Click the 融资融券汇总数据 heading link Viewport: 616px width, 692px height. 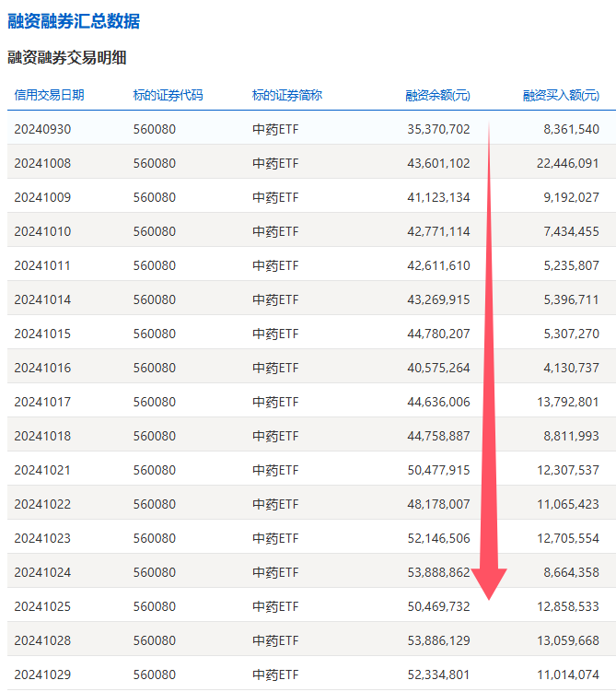point(74,21)
